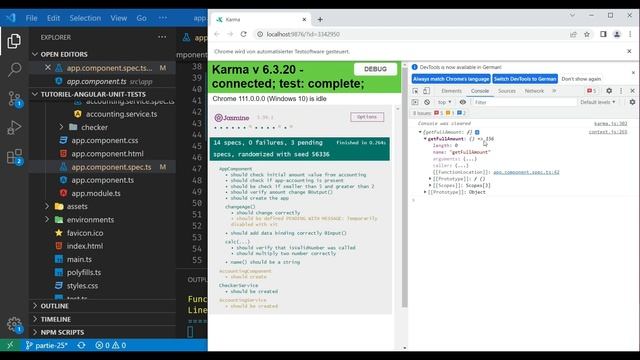Screen dimensions: 640x360
Task: Open DevTools settings gear in main toolbar
Action: click(x=609, y=91)
